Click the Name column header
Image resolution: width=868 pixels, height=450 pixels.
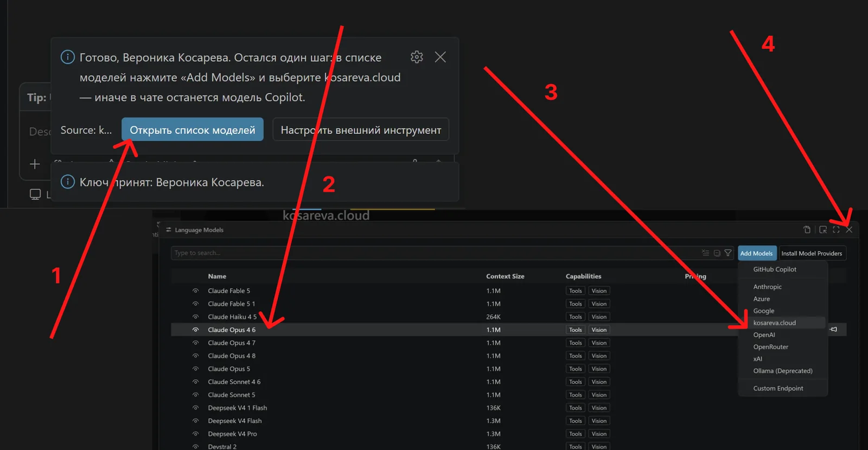click(217, 276)
